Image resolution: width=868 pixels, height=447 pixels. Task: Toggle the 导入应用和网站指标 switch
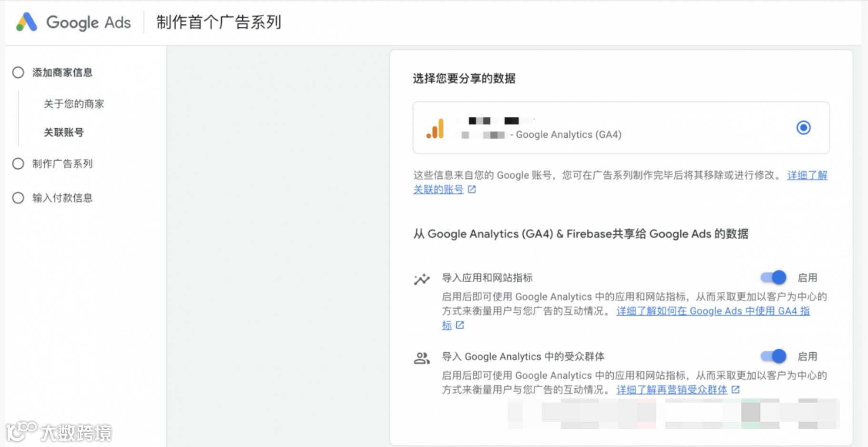pyautogui.click(x=773, y=277)
